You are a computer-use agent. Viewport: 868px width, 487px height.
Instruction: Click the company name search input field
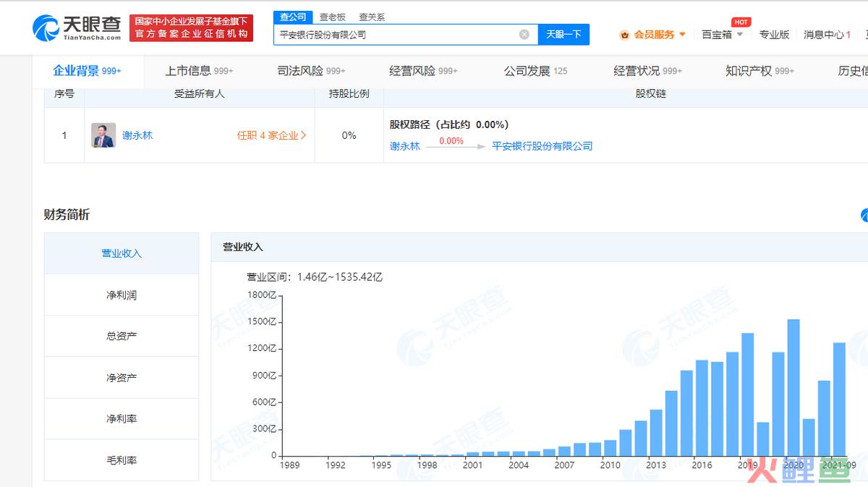click(x=398, y=34)
